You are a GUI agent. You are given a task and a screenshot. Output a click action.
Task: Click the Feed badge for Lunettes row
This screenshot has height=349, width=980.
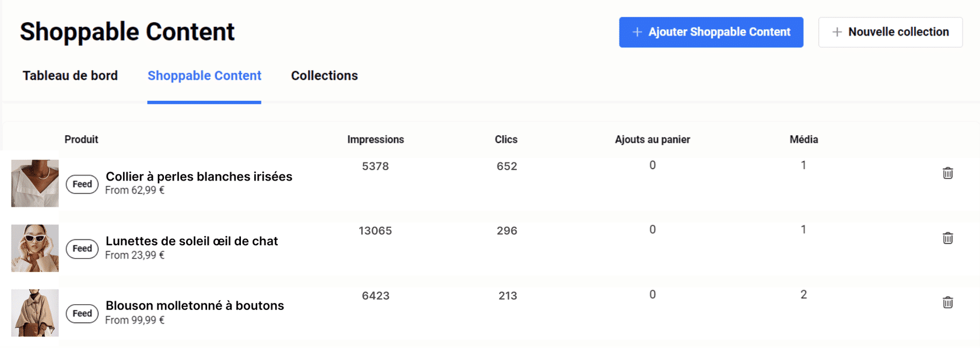coord(82,249)
